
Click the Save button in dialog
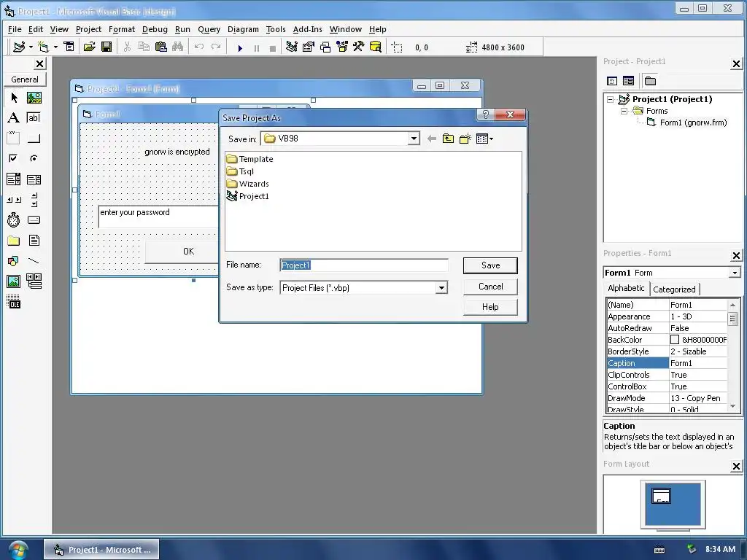point(490,265)
